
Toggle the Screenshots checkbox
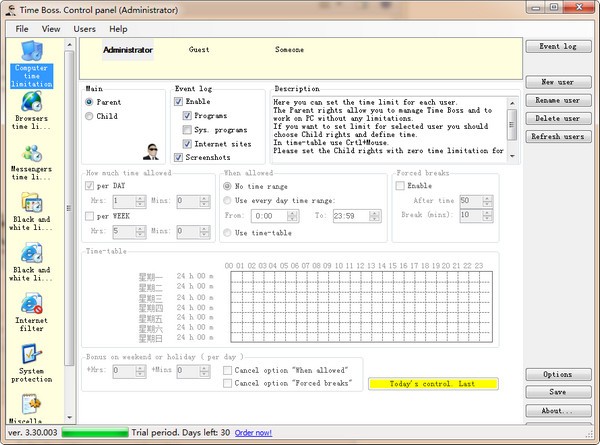(179, 158)
